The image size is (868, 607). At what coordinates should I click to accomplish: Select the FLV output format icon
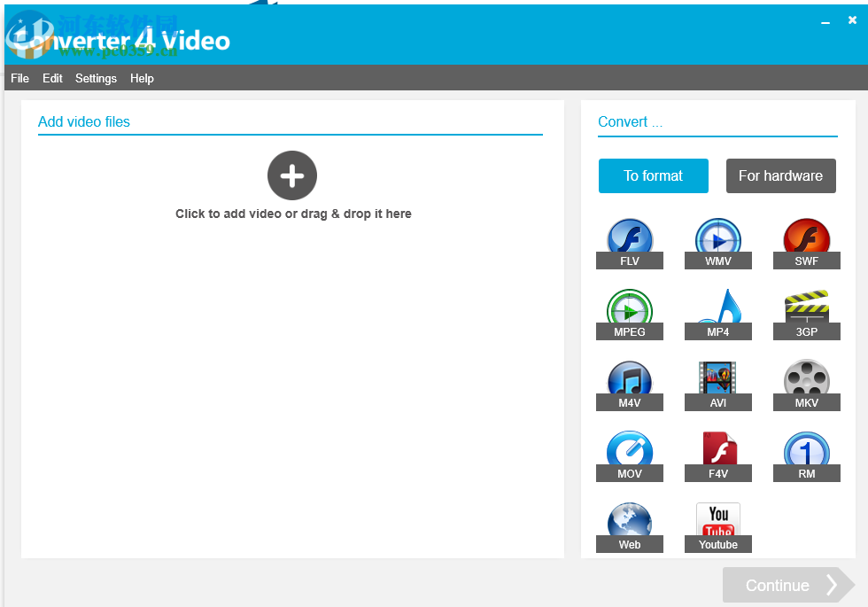[x=630, y=236]
